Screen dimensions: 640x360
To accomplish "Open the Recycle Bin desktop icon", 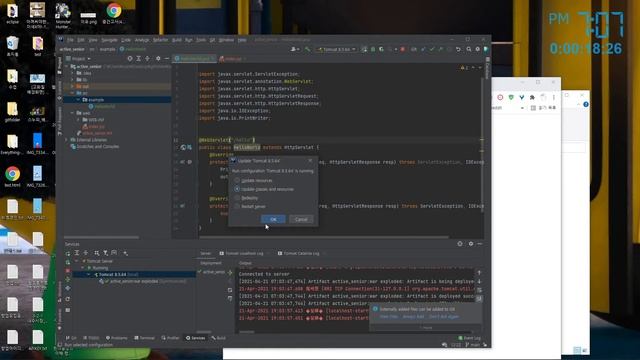I will [12, 46].
